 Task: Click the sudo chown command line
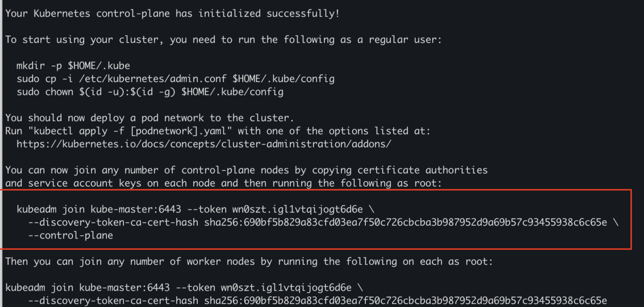pos(150,92)
